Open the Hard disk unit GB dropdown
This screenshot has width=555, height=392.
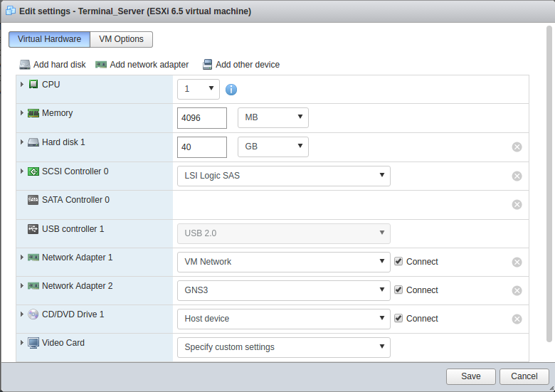tap(273, 147)
